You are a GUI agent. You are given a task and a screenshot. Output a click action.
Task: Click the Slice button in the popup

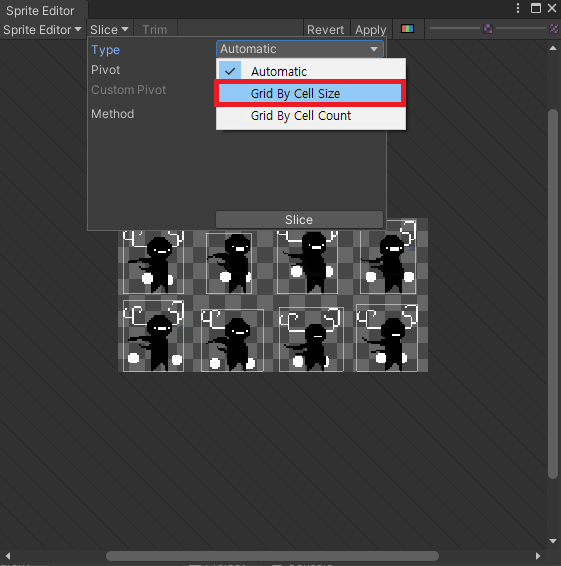(299, 219)
